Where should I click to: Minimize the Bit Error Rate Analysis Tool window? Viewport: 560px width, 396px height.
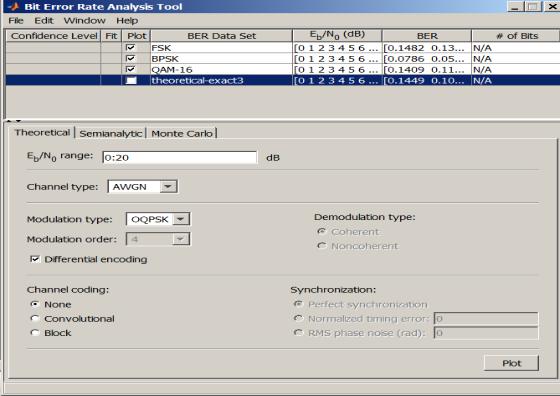click(x=515, y=6)
